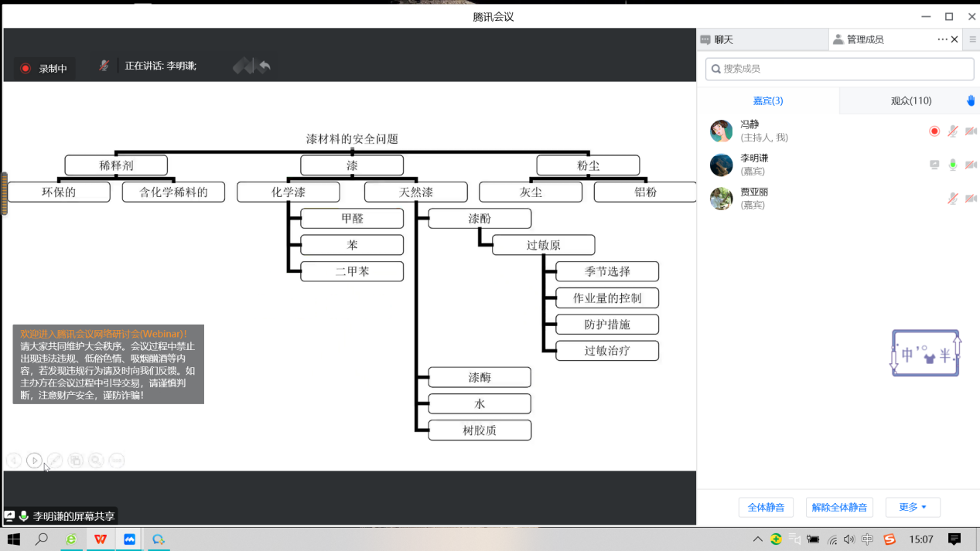Screen dimensions: 980x551
Task: Click the raised hand icon beside 观众
Action: pyautogui.click(x=971, y=100)
